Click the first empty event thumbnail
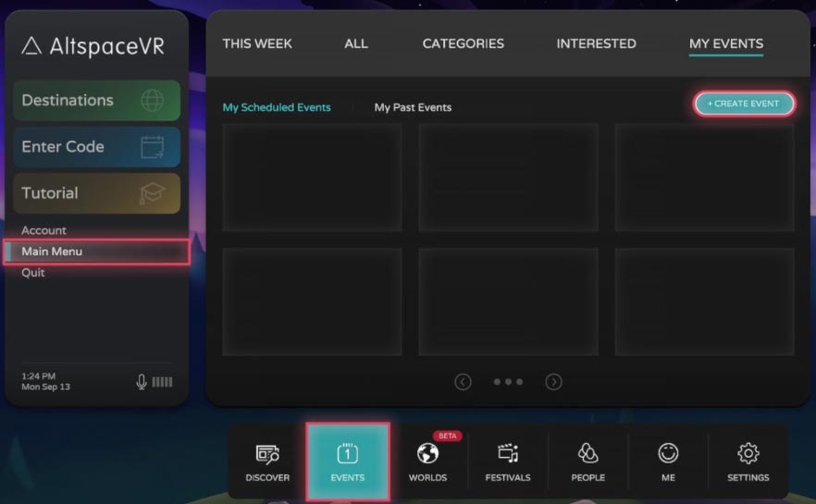816x504 pixels. pos(312,177)
